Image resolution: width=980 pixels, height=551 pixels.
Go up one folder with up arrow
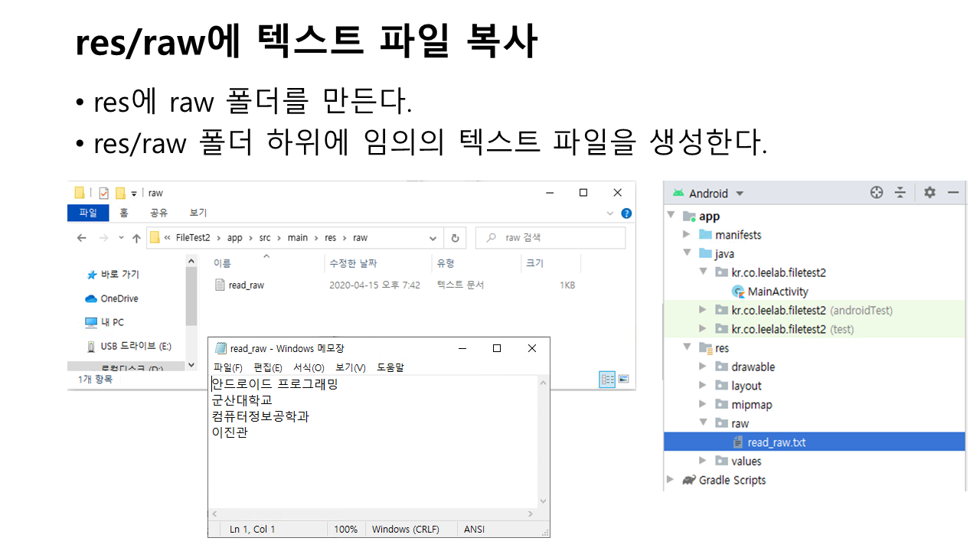136,238
